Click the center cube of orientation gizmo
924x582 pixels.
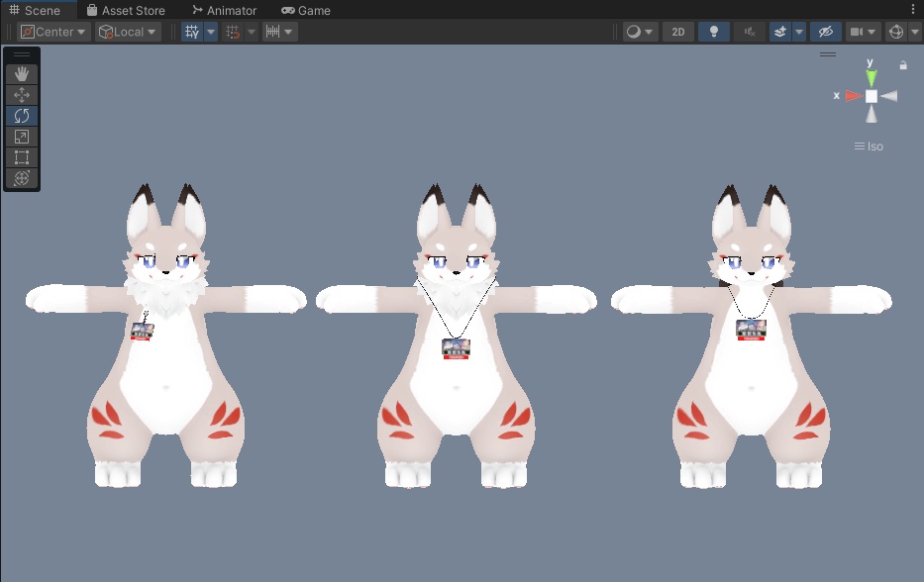tap(871, 96)
